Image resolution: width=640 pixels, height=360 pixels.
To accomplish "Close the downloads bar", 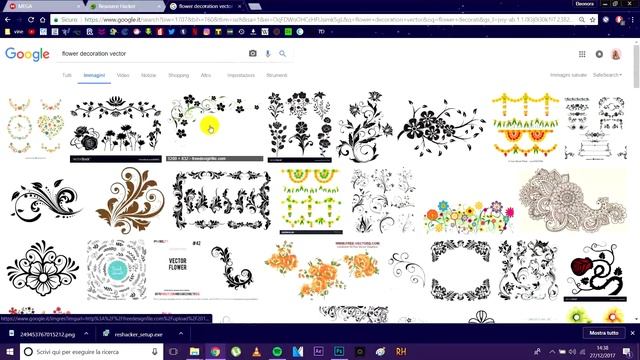I will [632, 333].
